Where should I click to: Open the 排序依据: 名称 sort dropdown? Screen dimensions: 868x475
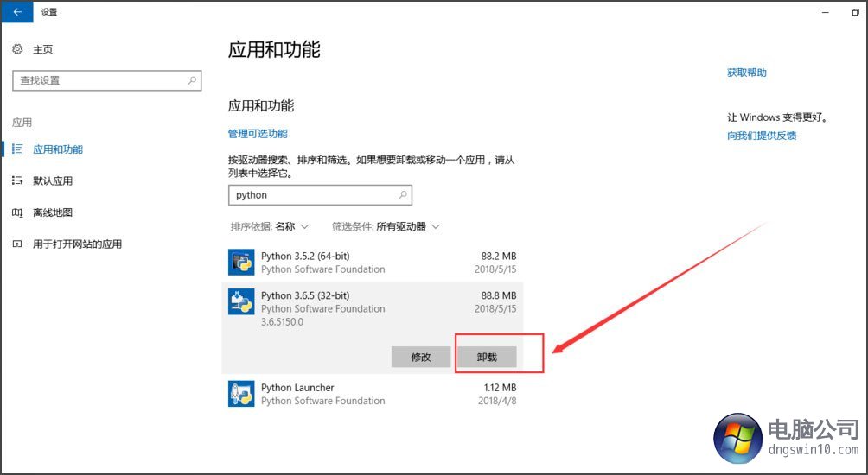click(x=270, y=226)
